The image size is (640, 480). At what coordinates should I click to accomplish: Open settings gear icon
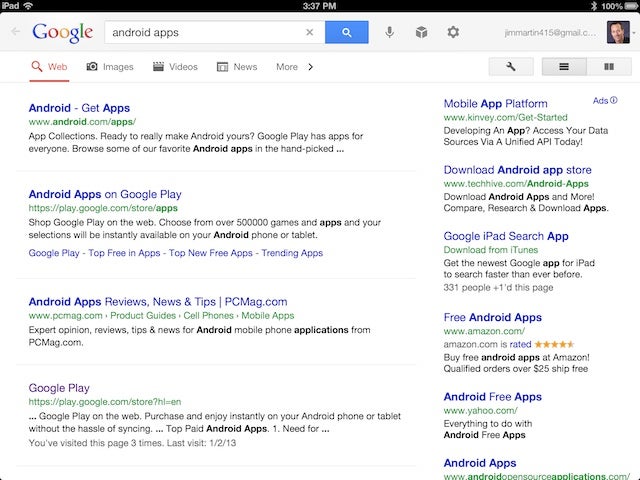pos(453,32)
